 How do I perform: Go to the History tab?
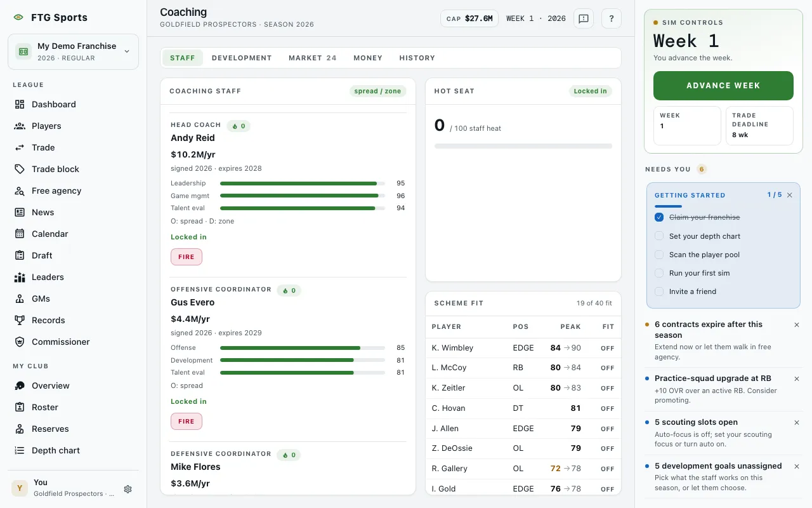[x=417, y=58]
